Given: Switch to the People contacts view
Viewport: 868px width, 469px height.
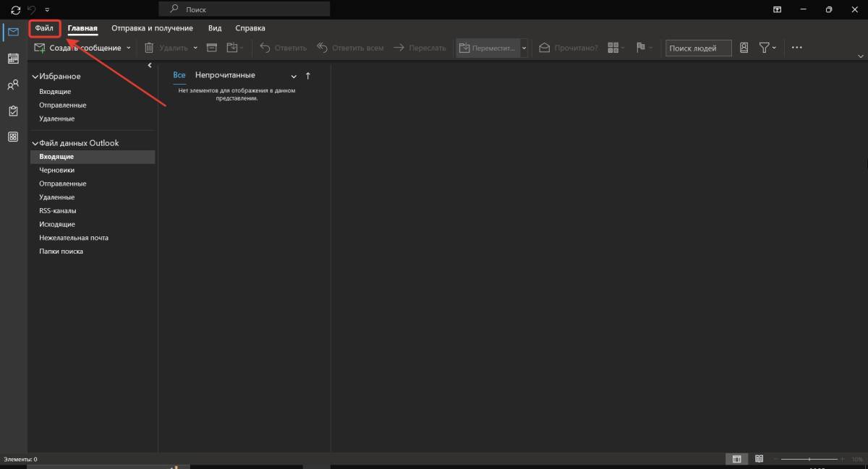Looking at the screenshot, I should (x=13, y=85).
